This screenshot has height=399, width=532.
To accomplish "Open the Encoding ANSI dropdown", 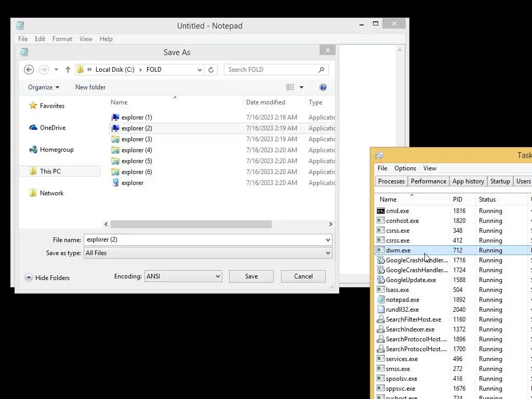I will [183, 276].
